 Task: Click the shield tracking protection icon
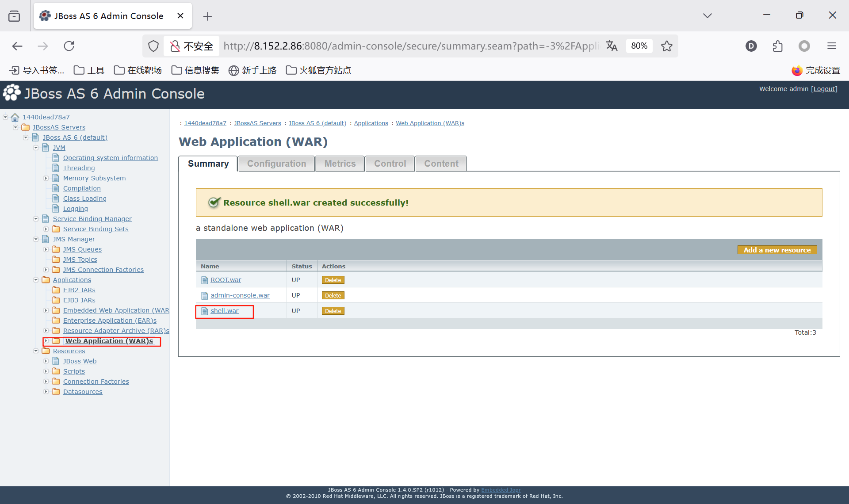[153, 46]
